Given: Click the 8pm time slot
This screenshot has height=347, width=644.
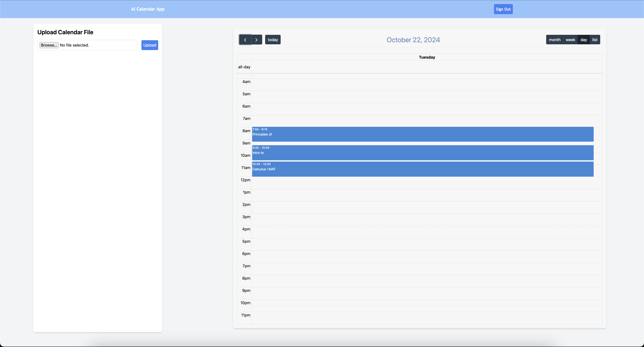Looking at the screenshot, I should (x=427, y=278).
